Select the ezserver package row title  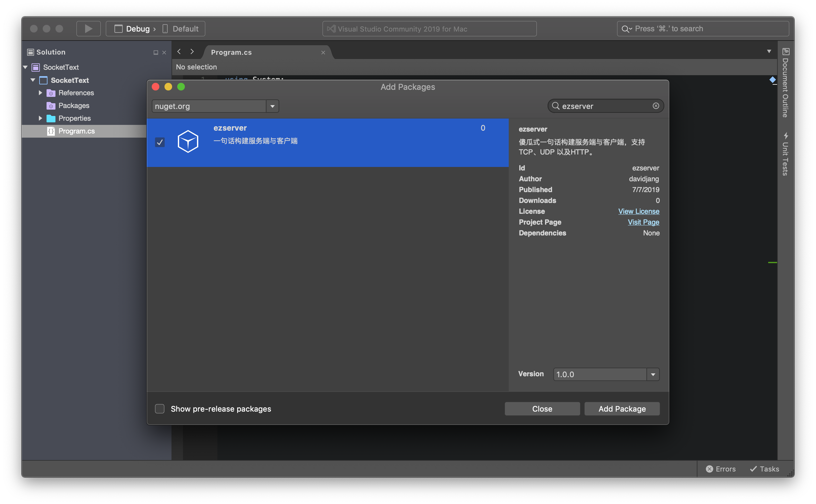pos(230,128)
